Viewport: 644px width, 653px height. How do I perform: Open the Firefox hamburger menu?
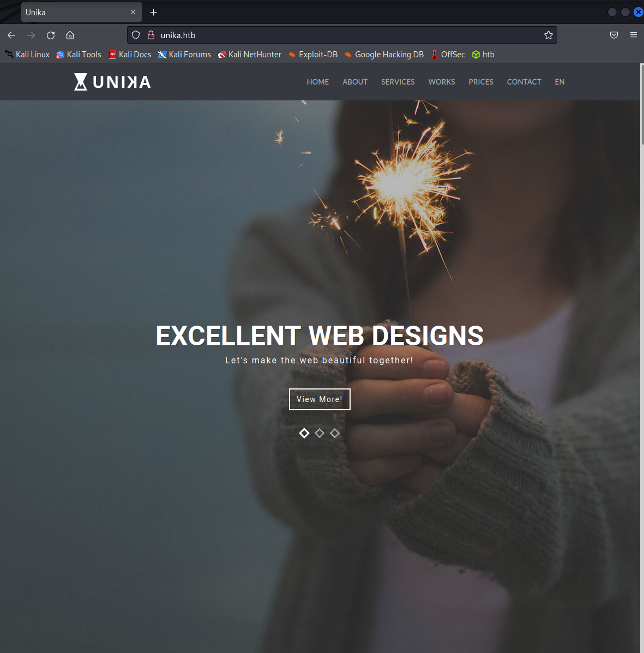(633, 35)
